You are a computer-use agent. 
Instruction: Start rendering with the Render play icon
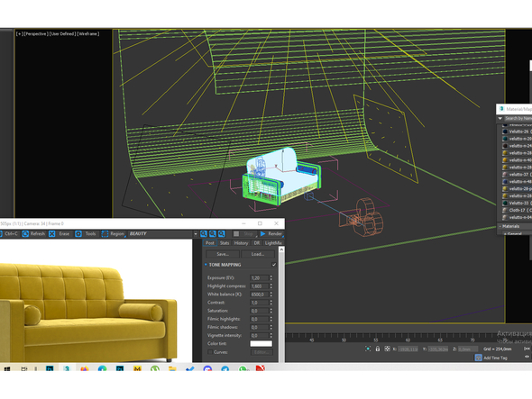point(263,234)
